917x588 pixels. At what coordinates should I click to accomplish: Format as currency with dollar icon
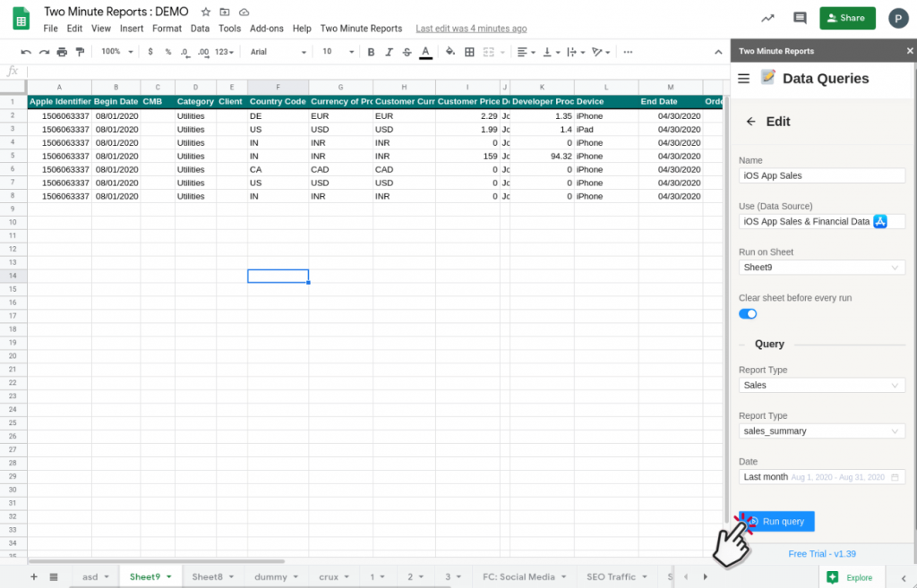pyautogui.click(x=150, y=52)
